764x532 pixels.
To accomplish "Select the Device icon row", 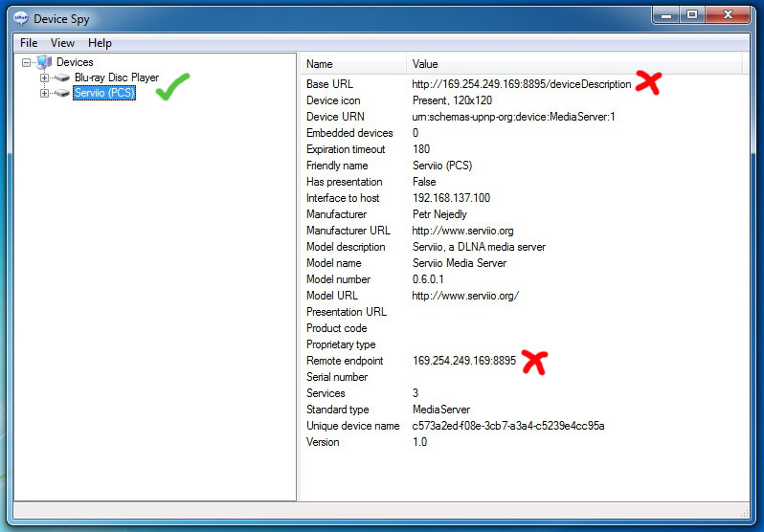I will coord(333,100).
